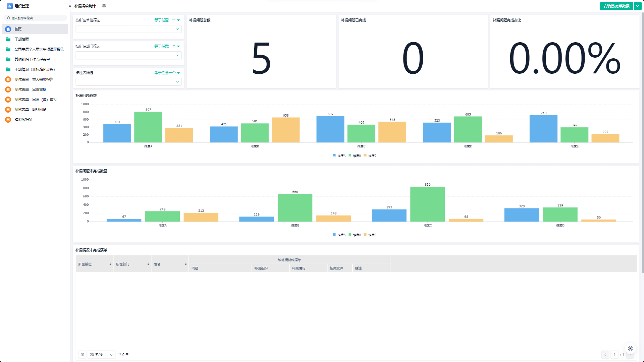Toggle 维度B legend in 补漏问题未完成数量 chart
The width and height of the screenshot is (644, 362).
coord(355,235)
